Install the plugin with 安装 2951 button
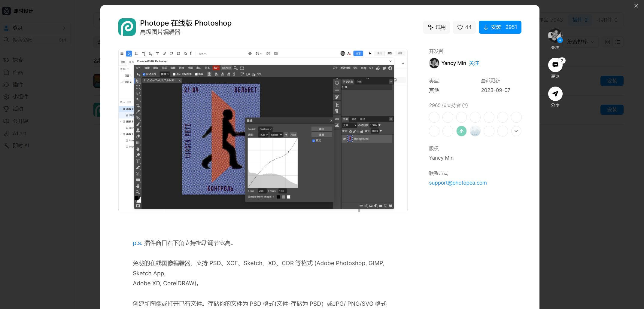 (x=500, y=27)
